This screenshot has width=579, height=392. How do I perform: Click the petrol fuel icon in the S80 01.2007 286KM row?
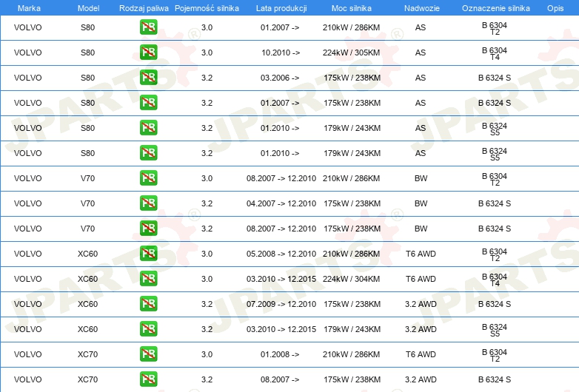(x=148, y=27)
